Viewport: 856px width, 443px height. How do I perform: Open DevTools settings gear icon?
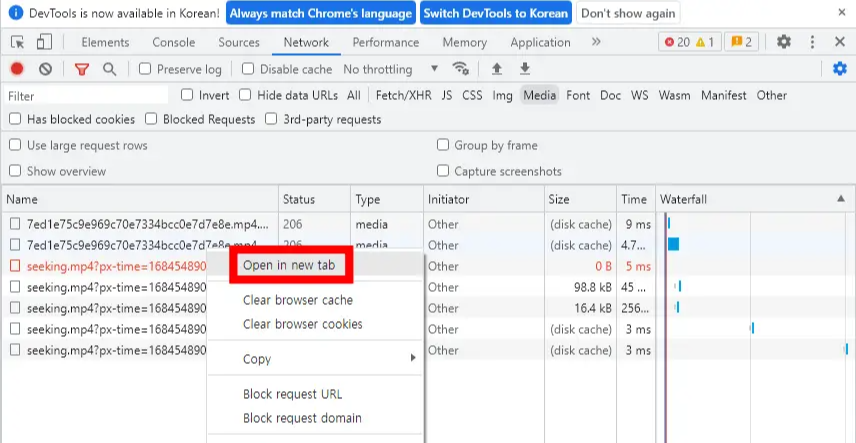[784, 42]
